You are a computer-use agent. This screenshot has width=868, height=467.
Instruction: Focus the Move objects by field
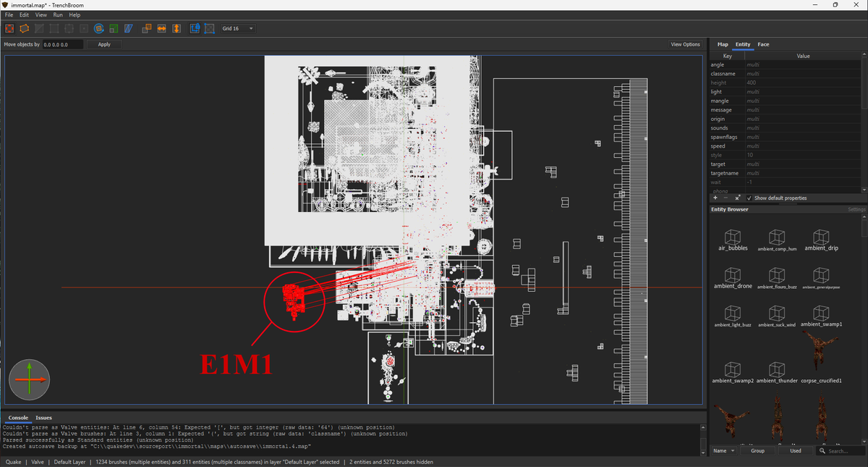[63, 44]
